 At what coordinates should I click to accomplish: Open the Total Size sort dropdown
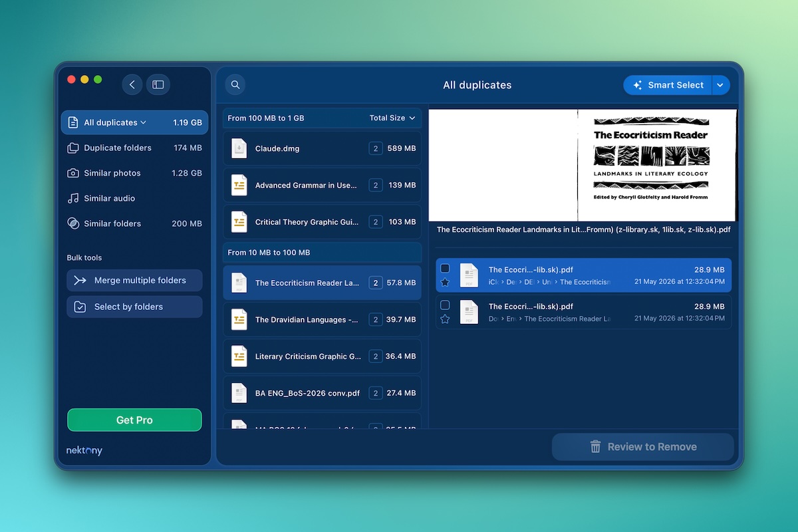392,118
